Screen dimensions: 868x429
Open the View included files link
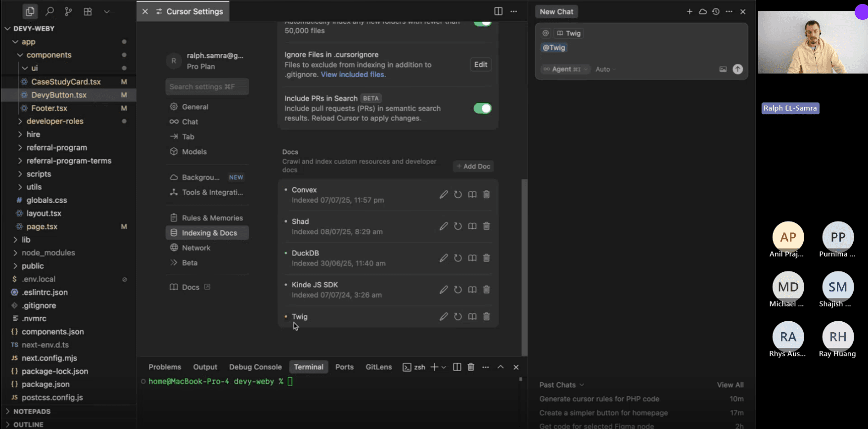click(x=353, y=75)
